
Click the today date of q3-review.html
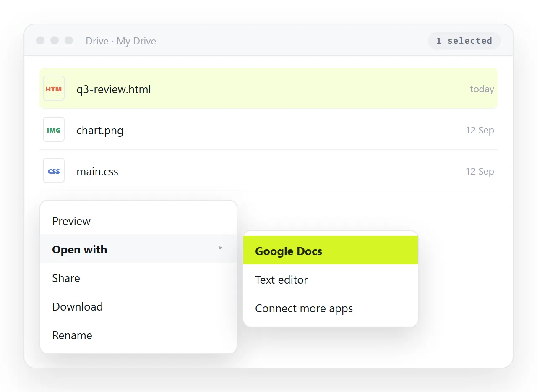click(x=482, y=89)
